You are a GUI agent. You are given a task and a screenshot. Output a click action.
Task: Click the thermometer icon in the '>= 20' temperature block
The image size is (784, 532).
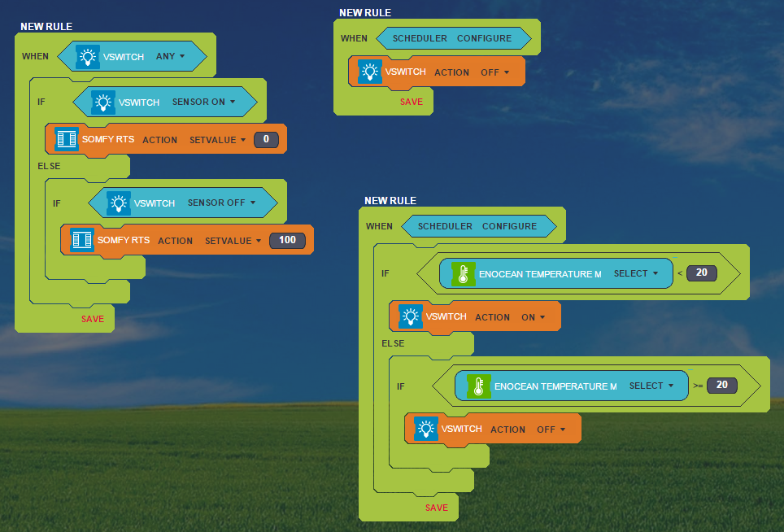click(479, 386)
